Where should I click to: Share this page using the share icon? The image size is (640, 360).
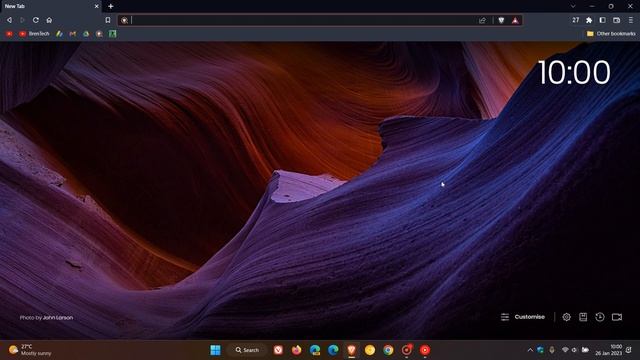click(482, 20)
